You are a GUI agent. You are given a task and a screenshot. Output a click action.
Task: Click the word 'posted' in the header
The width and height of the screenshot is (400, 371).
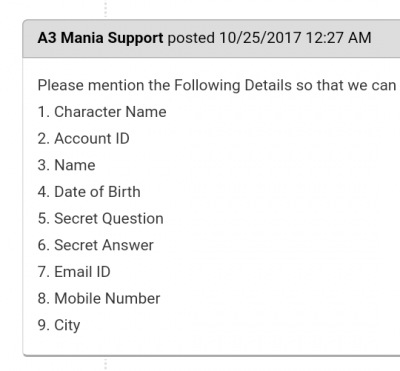pos(191,38)
